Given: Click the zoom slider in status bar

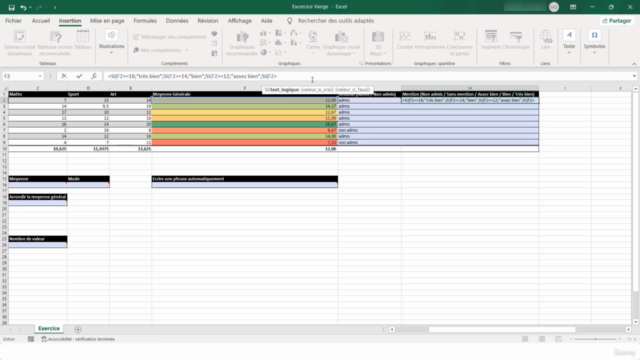Looking at the screenshot, I should (595, 339).
